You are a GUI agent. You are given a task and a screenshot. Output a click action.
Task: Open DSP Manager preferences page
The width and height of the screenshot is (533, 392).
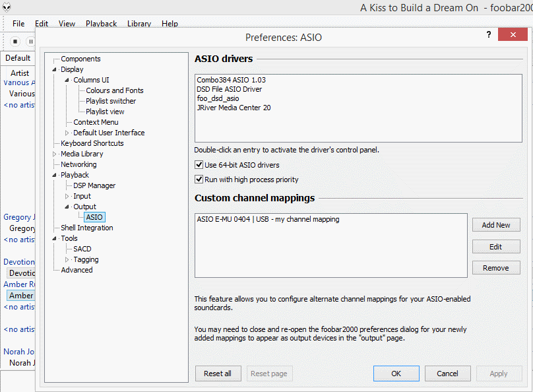click(x=94, y=185)
